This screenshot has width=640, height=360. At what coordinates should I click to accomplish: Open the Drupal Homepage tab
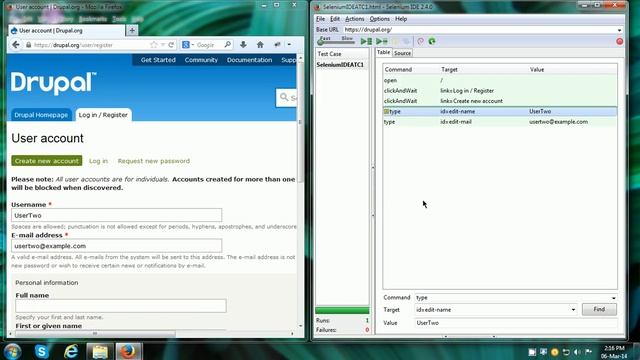[41, 115]
